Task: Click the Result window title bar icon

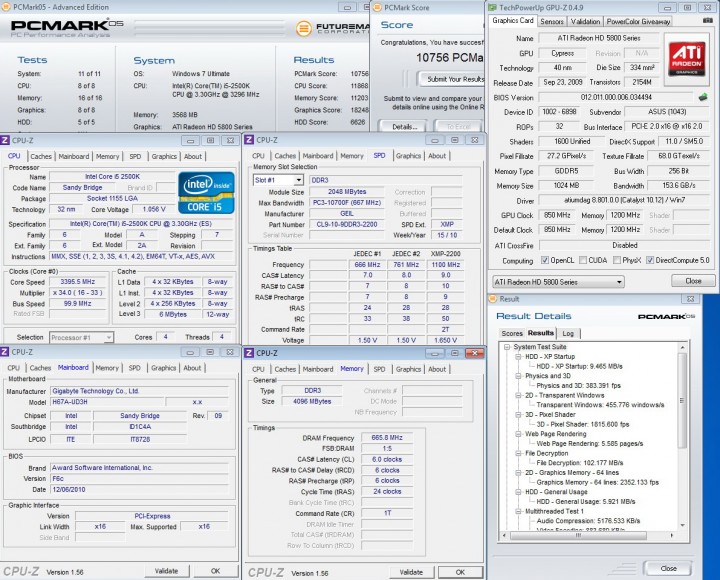Action: point(493,299)
